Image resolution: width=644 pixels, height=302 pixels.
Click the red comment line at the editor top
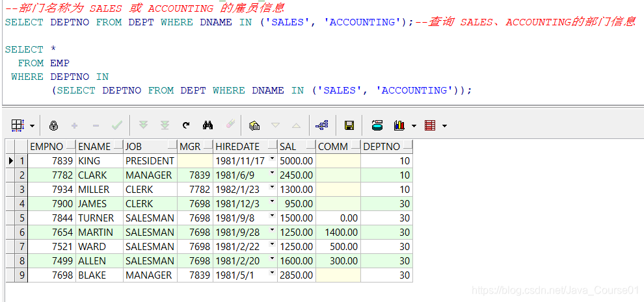click(144, 8)
